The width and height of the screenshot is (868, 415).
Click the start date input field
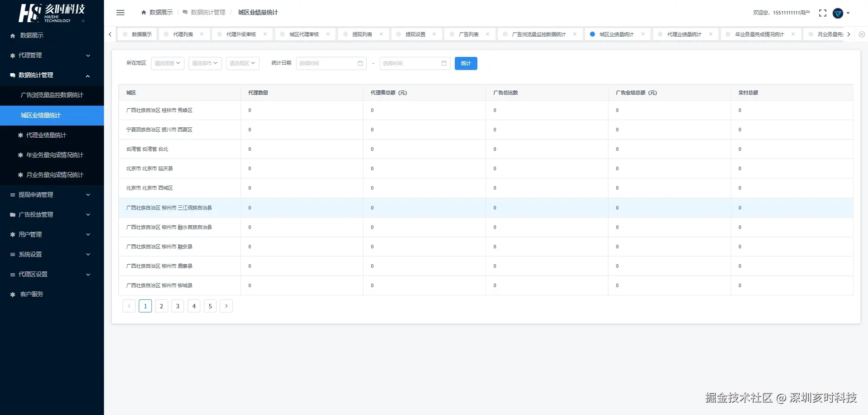pyautogui.click(x=331, y=63)
